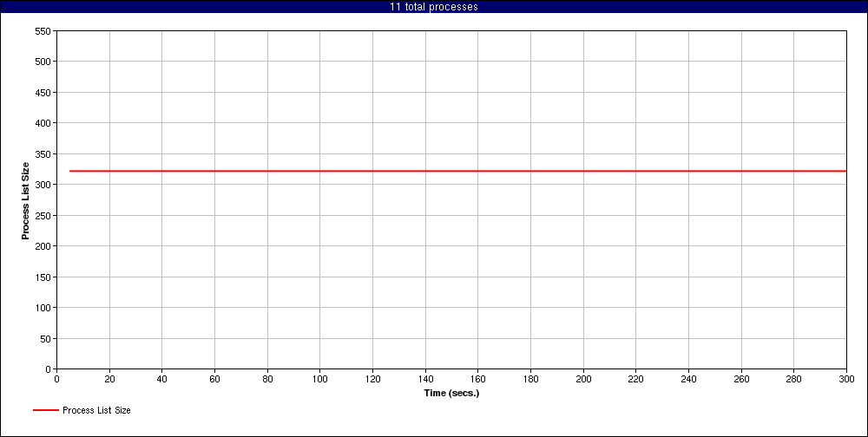Click the 450 vertical axis tick label
This screenshot has height=437, width=868.
pos(43,93)
